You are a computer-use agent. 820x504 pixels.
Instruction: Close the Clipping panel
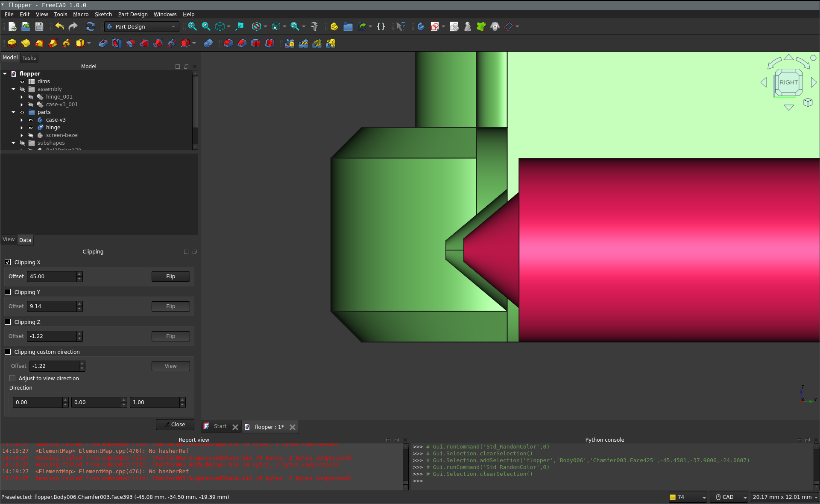[175, 425]
